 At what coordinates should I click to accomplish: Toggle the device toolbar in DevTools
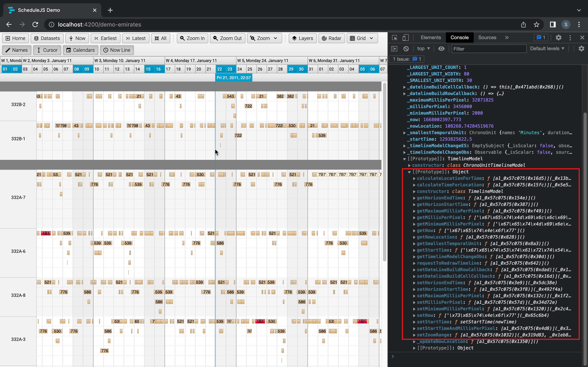coord(406,38)
